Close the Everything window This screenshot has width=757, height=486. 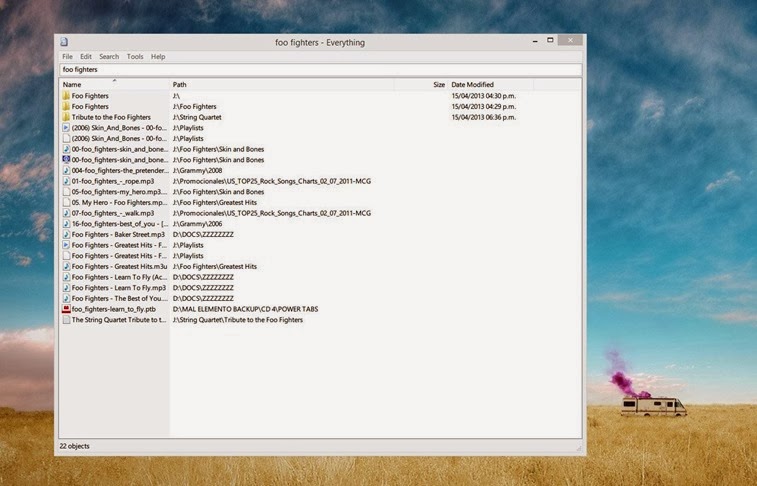570,40
